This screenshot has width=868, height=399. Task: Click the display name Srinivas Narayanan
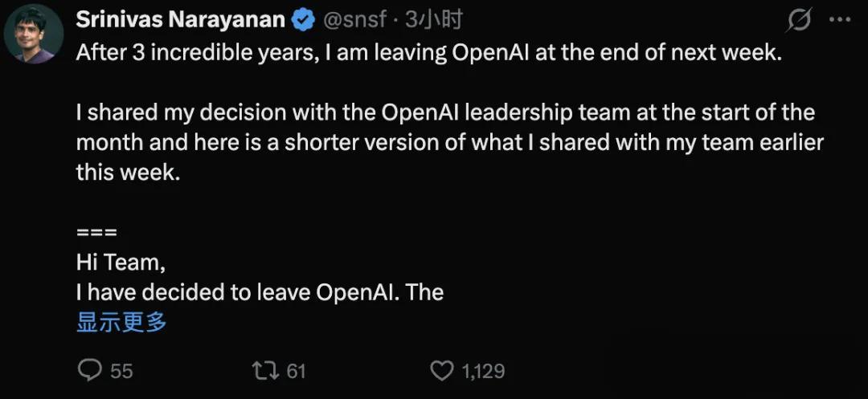tap(179, 21)
